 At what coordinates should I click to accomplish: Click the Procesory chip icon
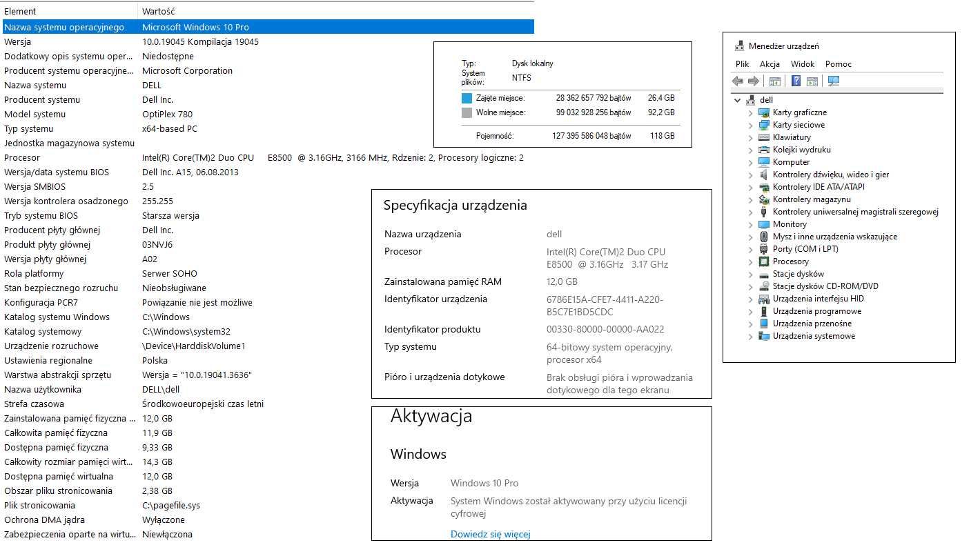(x=764, y=261)
